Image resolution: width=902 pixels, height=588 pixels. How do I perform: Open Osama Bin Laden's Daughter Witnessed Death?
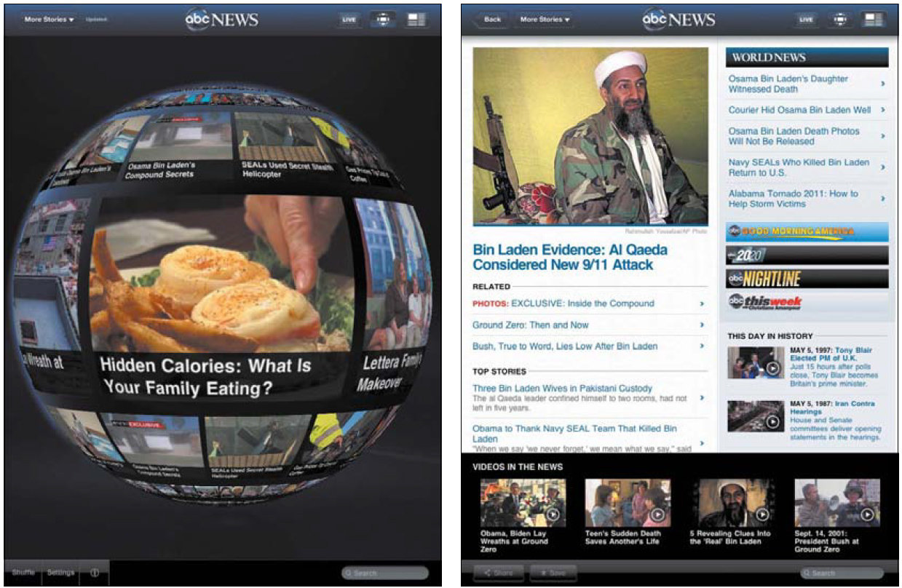coord(788,84)
